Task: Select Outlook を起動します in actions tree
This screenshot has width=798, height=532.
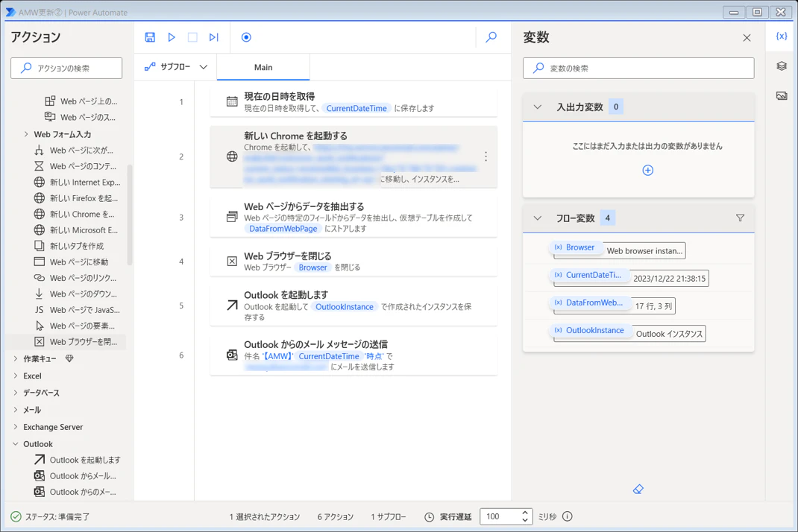Action: coord(78,460)
